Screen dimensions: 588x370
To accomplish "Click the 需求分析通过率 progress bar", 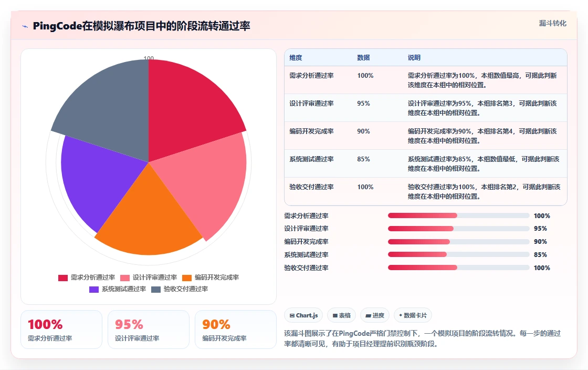I will (459, 215).
